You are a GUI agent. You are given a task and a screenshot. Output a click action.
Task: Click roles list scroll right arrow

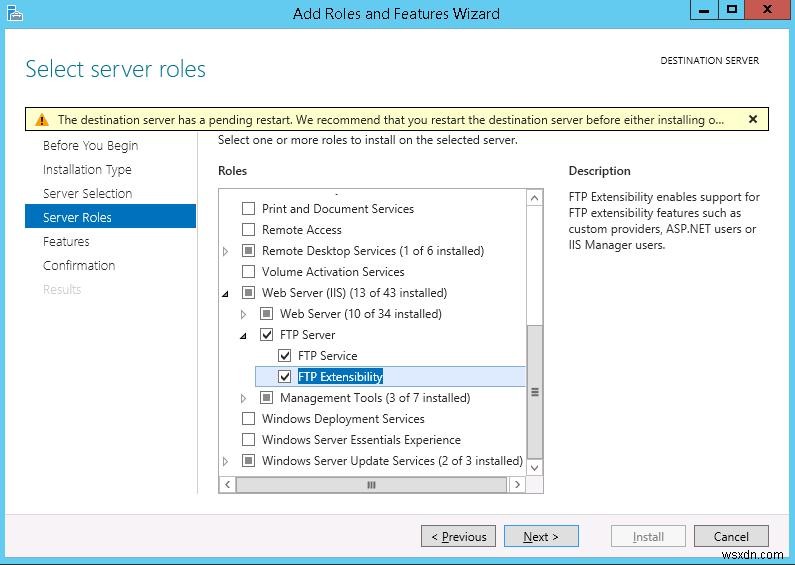coord(517,484)
